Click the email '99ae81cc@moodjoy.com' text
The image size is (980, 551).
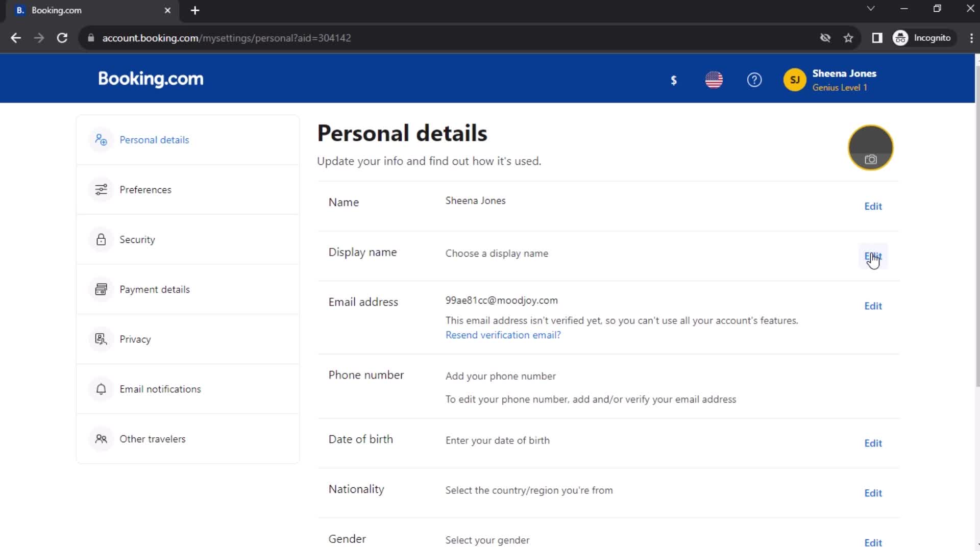pyautogui.click(x=501, y=300)
